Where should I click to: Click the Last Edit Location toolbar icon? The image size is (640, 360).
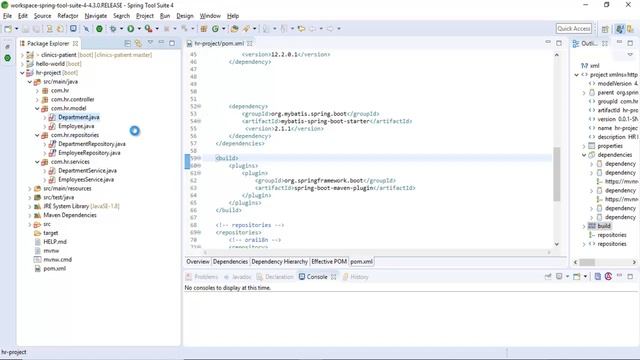click(x=301, y=29)
